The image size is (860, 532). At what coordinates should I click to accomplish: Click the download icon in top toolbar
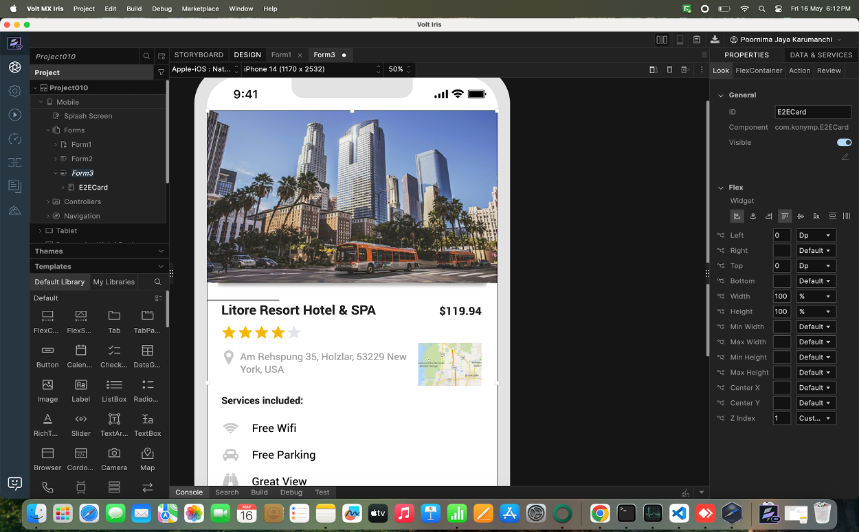click(715, 39)
